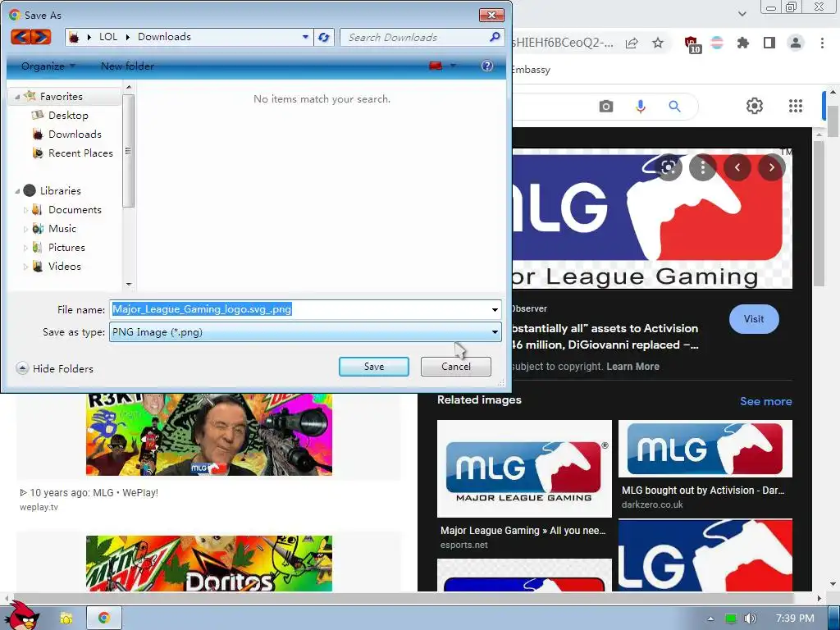Click the Save button
This screenshot has width=840, height=630.
tap(374, 367)
